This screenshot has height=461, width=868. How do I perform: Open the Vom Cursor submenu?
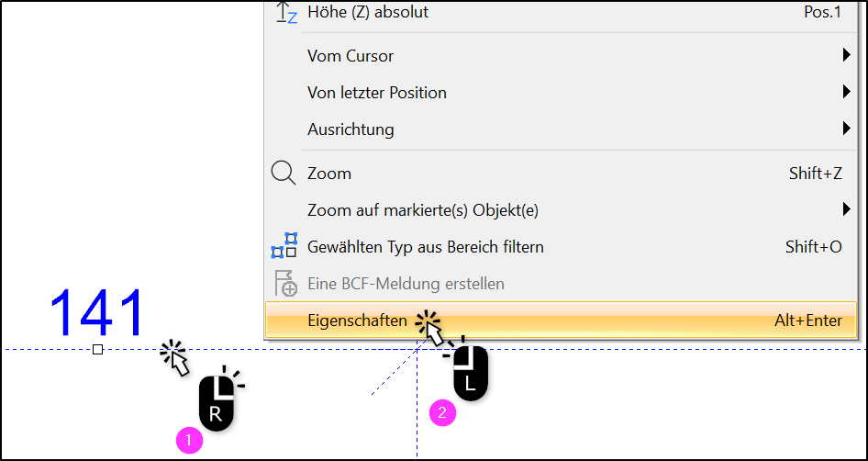561,55
